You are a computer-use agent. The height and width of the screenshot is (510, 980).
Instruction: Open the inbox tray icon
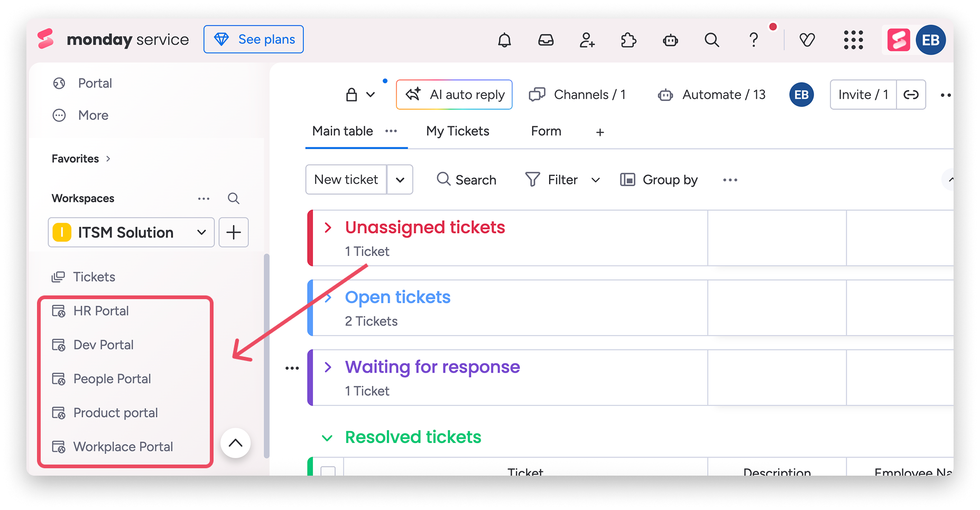(546, 40)
